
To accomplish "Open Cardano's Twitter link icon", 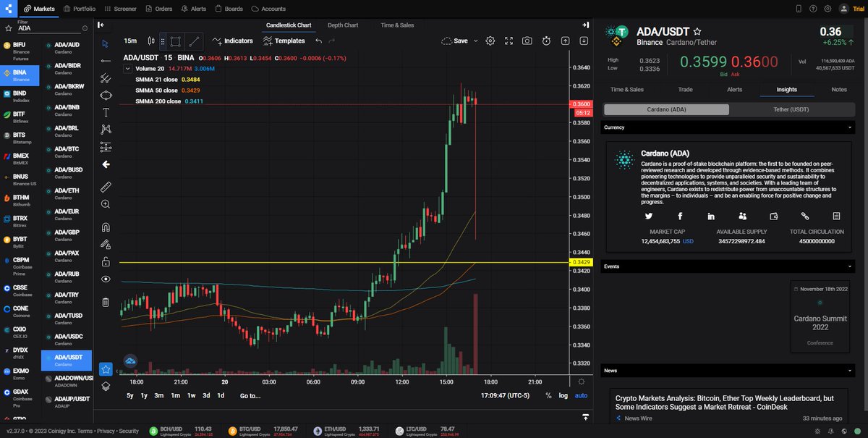I will (x=648, y=216).
